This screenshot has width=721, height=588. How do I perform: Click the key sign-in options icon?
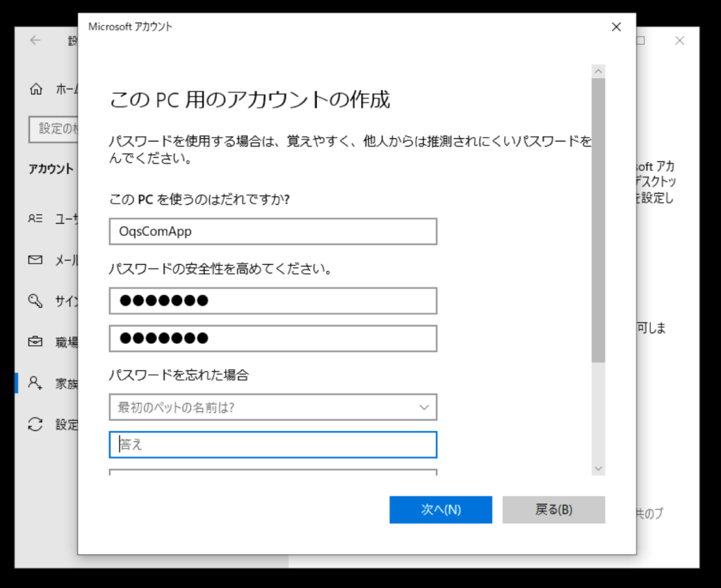35,301
